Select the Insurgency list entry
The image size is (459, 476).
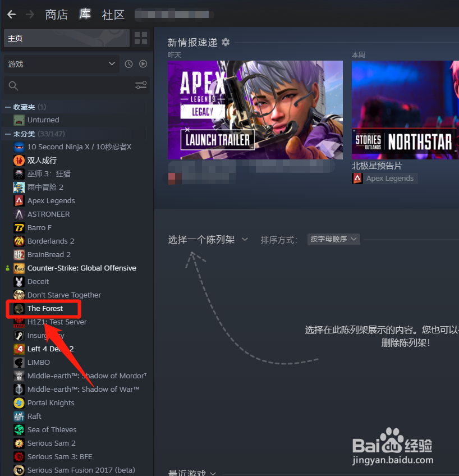(46, 336)
